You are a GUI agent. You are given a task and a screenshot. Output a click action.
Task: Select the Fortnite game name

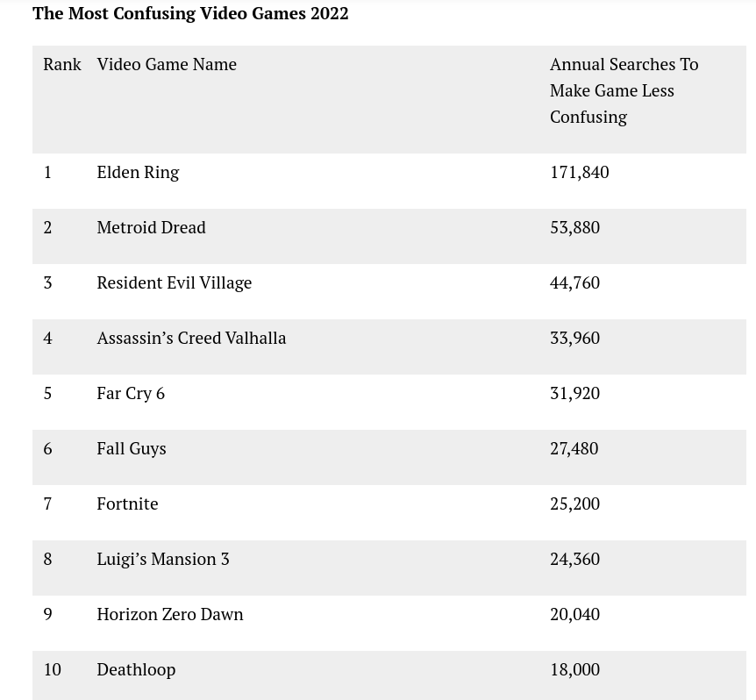[127, 504]
